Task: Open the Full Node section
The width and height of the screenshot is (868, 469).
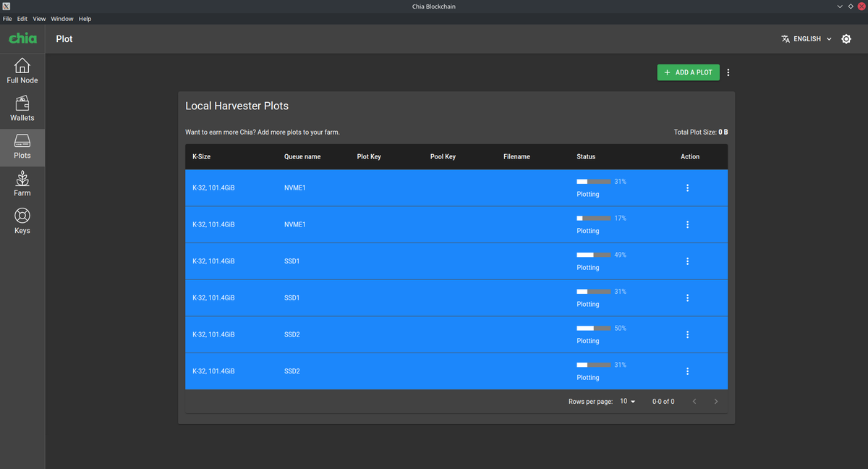Action: 22,72
